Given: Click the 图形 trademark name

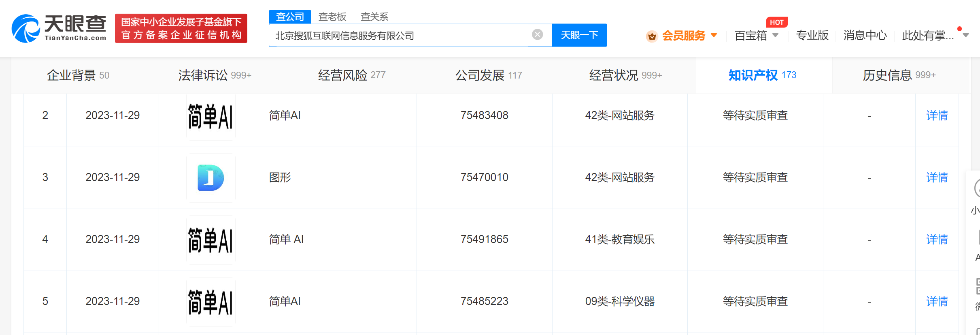Looking at the screenshot, I should (x=280, y=177).
